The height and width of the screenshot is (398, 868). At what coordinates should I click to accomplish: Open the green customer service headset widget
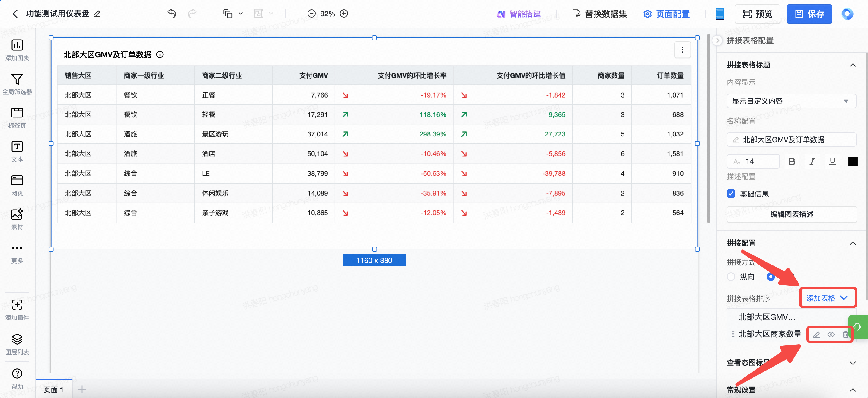pos(858,326)
